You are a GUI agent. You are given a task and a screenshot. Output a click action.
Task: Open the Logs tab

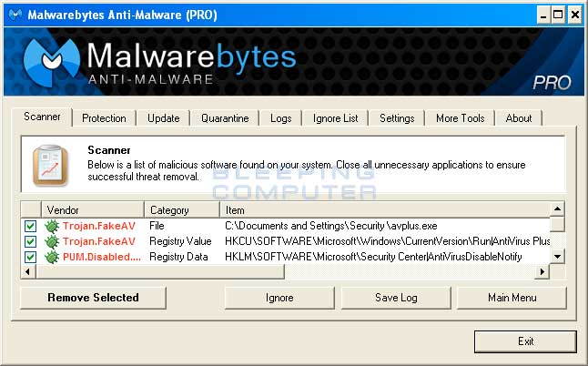pyautogui.click(x=281, y=118)
